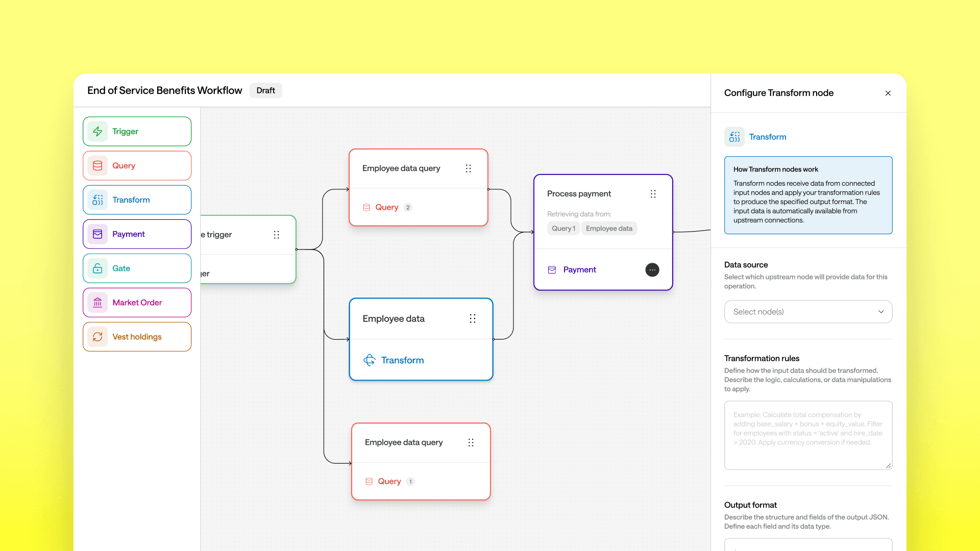The image size is (980, 551).
Task: Open the Select node(s) dropdown
Action: pyautogui.click(x=808, y=312)
